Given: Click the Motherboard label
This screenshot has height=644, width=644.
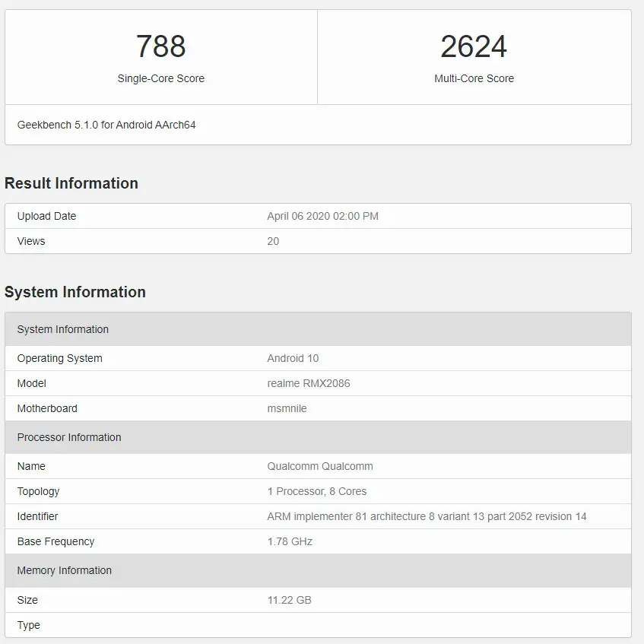Looking at the screenshot, I should [47, 408].
